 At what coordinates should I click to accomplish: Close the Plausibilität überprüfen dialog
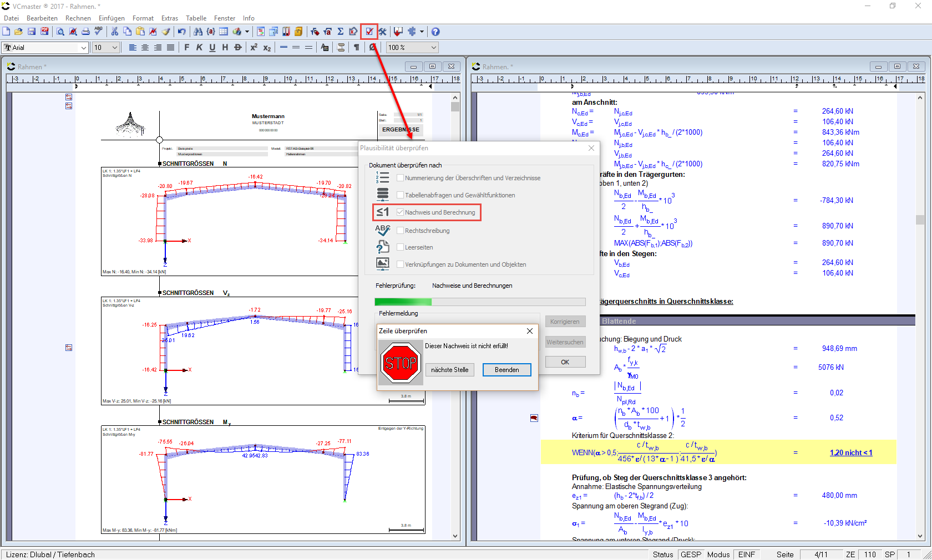pos(591,148)
